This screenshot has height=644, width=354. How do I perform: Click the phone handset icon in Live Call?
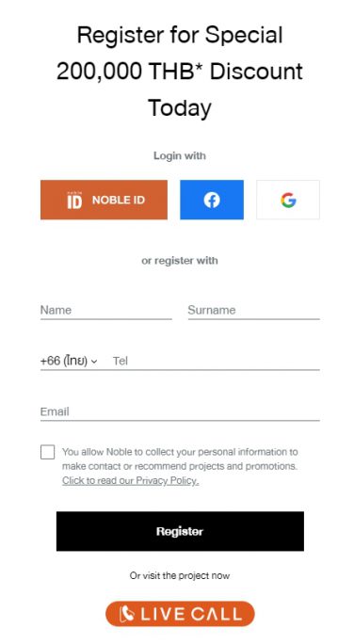click(127, 614)
